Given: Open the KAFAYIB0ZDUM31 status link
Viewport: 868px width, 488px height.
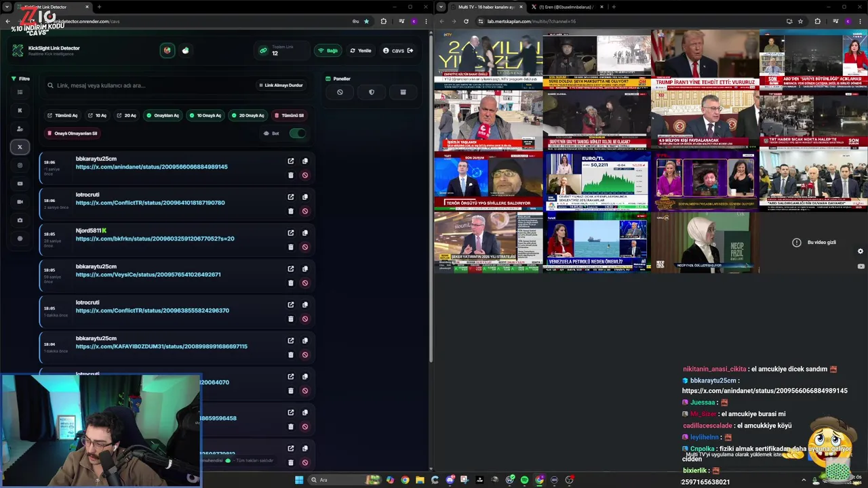Looking at the screenshot, I should pos(161,346).
